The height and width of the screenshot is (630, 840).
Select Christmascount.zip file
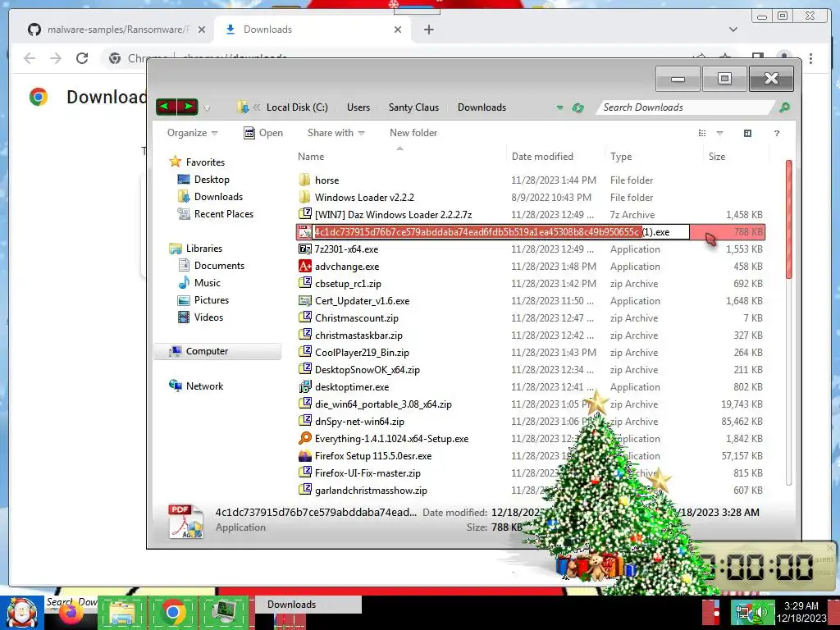tap(357, 317)
